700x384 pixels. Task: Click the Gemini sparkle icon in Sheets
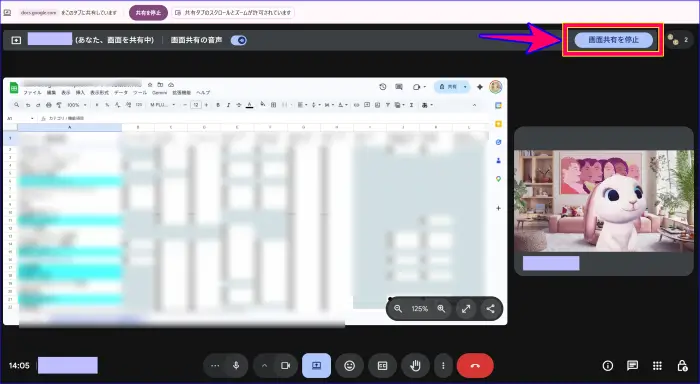point(480,87)
